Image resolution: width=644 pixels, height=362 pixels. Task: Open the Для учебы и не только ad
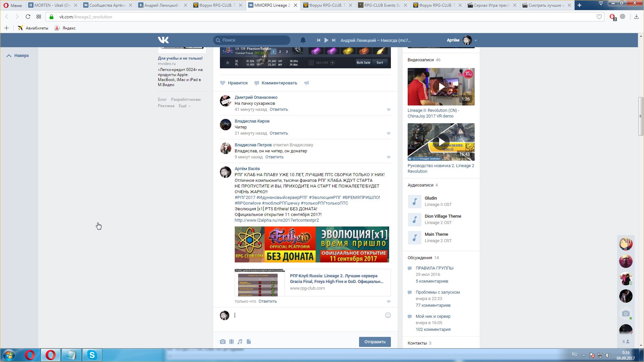180,58
